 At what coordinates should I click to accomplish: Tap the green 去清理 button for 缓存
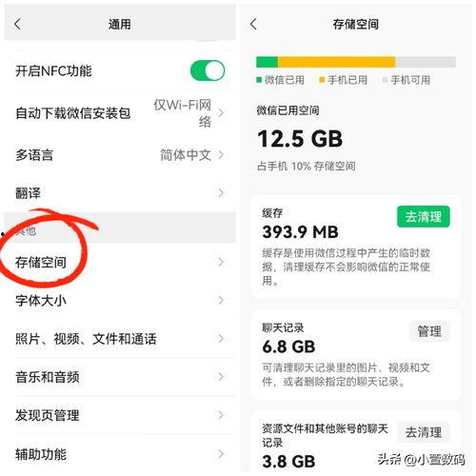[x=424, y=217]
